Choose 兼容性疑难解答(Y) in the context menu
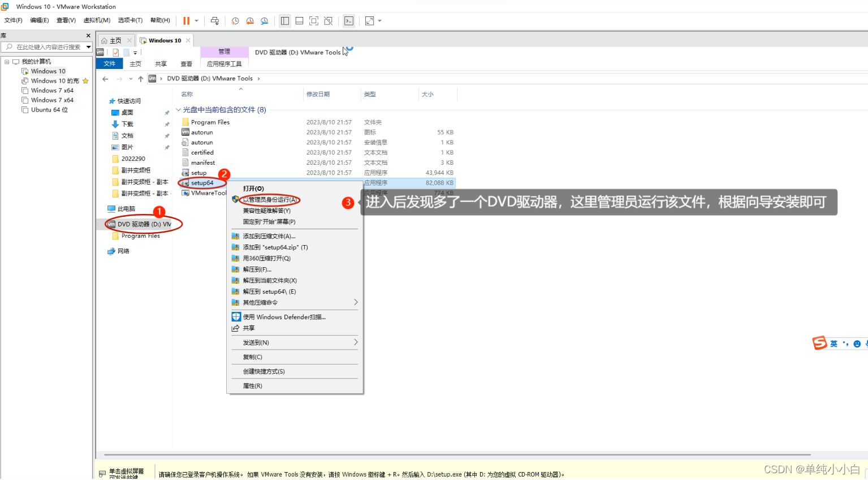 click(x=266, y=211)
